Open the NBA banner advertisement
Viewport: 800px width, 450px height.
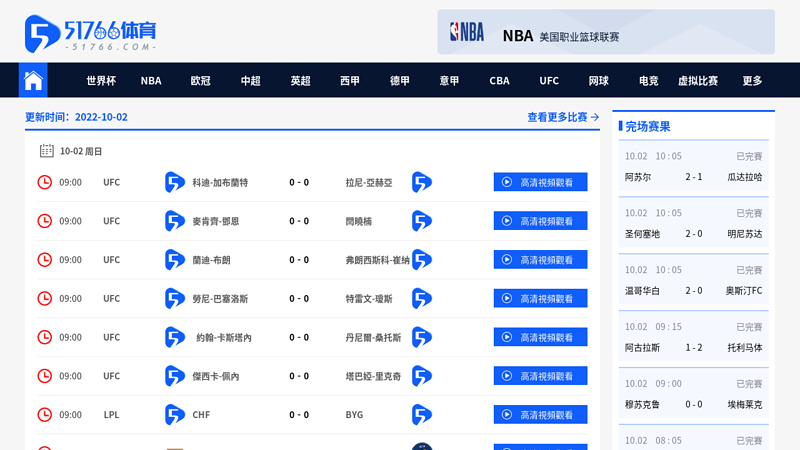point(606,32)
